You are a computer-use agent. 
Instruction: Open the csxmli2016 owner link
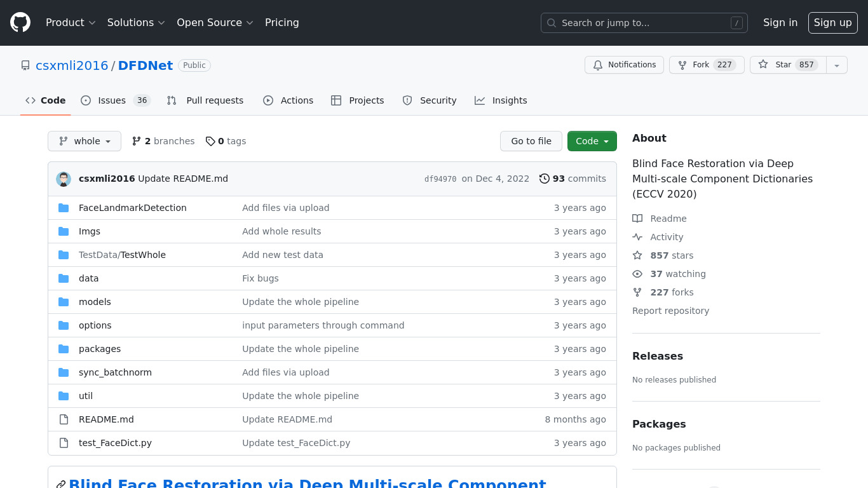72,65
